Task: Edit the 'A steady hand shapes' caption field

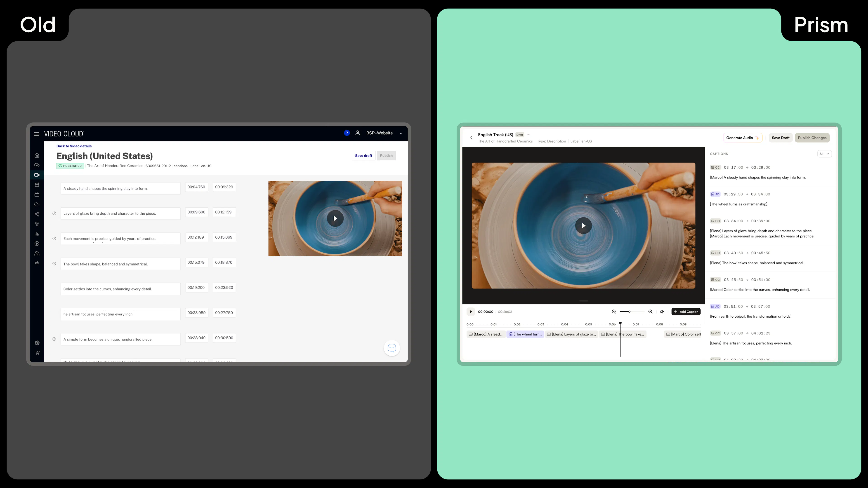Action: click(x=120, y=188)
